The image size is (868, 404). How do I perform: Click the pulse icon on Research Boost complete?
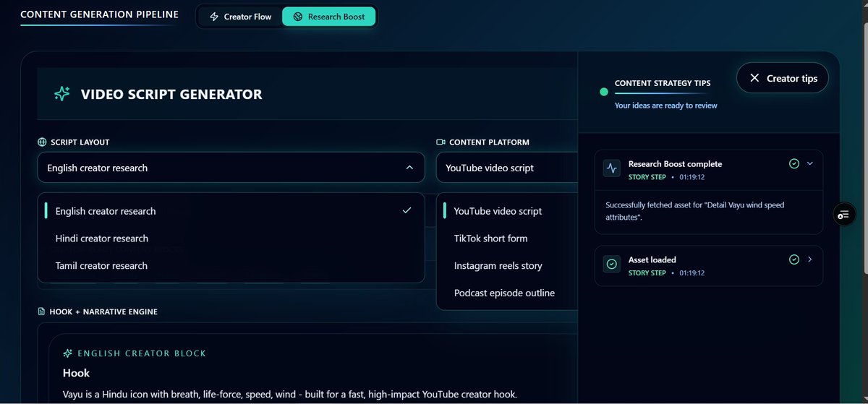click(612, 168)
